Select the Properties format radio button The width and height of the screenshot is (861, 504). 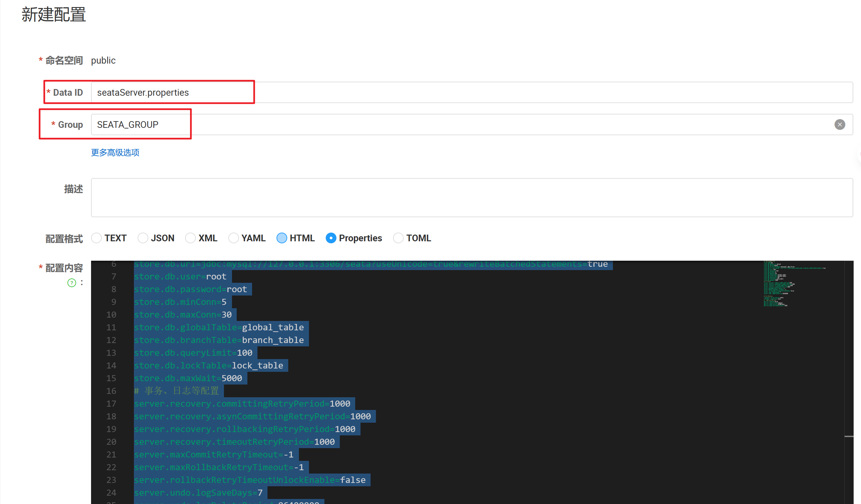(x=331, y=238)
